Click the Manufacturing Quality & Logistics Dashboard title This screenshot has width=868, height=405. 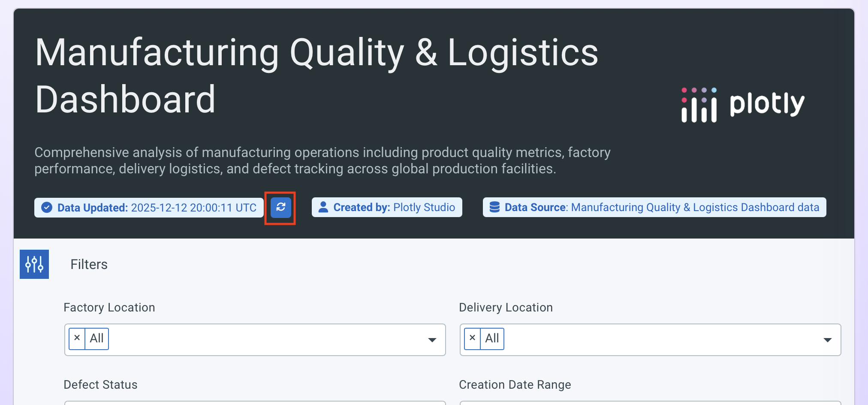tap(316, 76)
